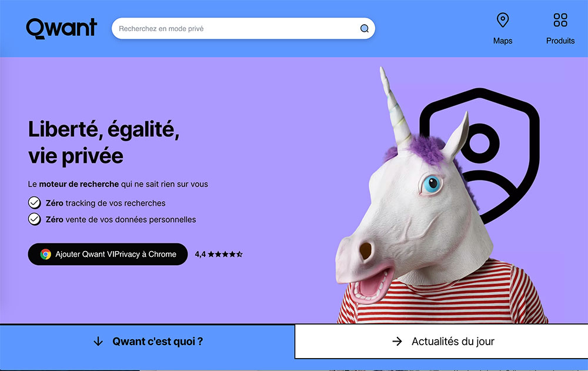
Task: Select the Qwant c'est quoi ? tab
Action: (x=147, y=342)
